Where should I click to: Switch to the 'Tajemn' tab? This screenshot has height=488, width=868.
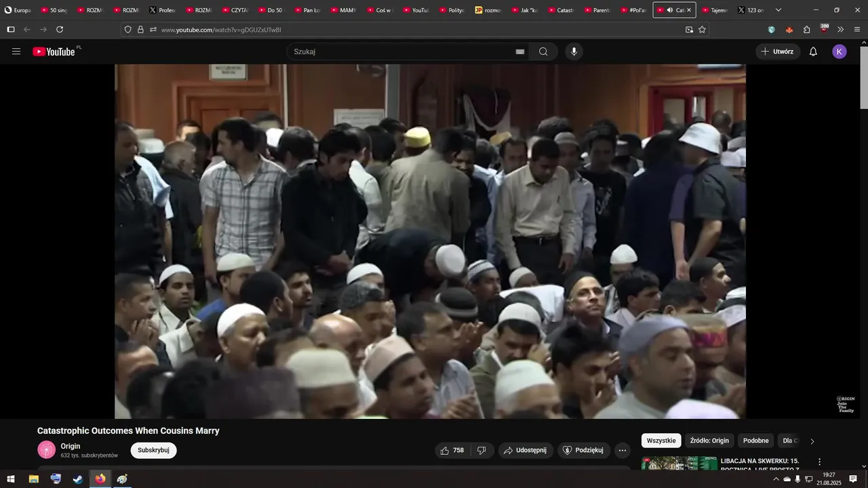point(715,10)
